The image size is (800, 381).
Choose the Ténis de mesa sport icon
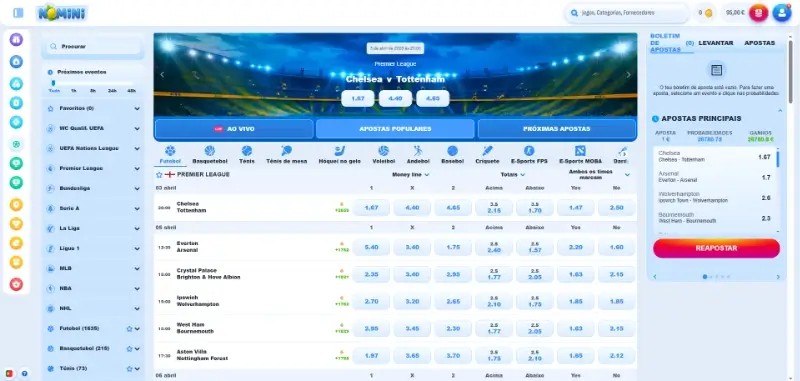pyautogui.click(x=286, y=151)
